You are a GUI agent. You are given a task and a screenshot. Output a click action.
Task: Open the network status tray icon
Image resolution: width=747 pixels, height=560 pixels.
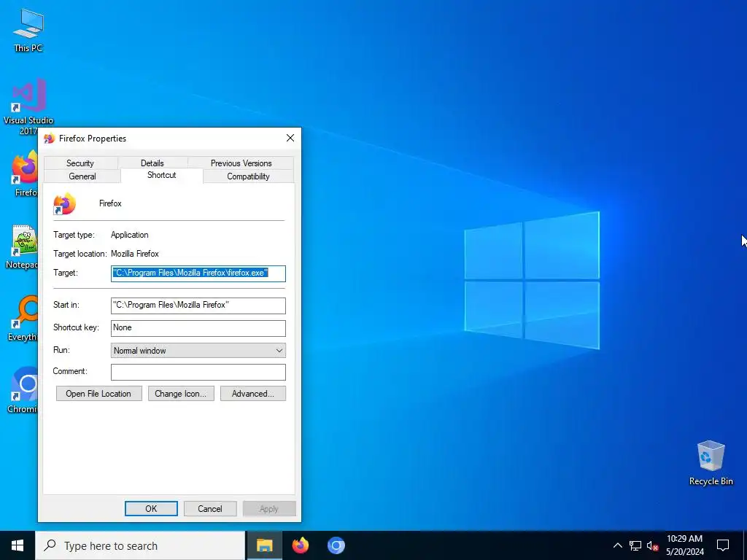tap(635, 545)
